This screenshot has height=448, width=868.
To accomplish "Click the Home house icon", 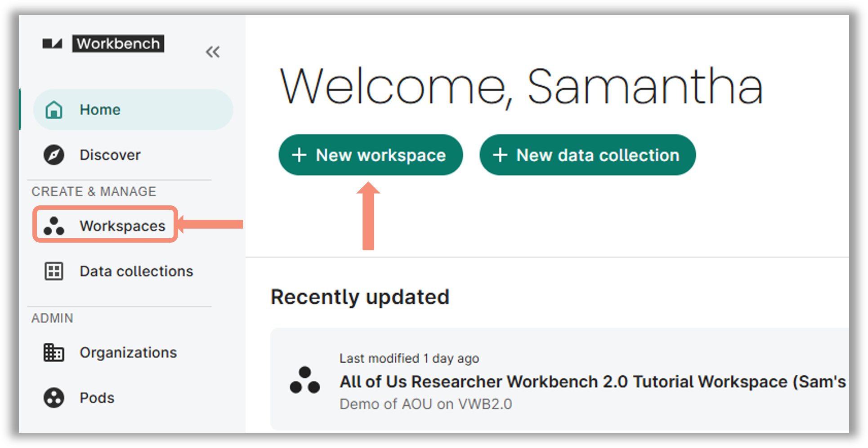I will pos(54,110).
